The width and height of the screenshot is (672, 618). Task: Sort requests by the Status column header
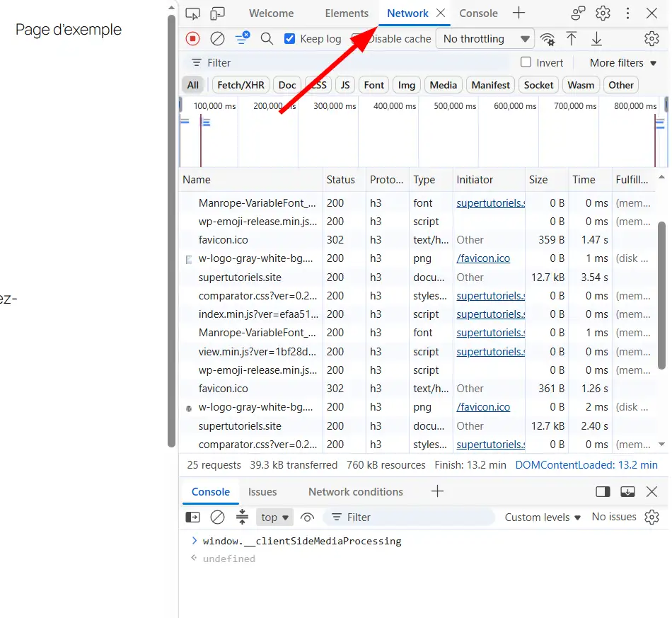[344, 180]
